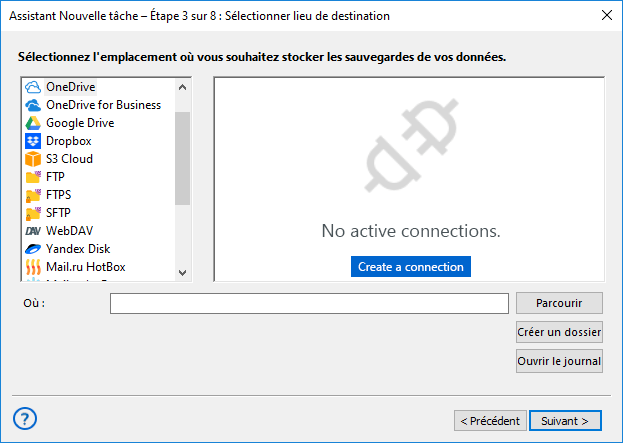Screen dimensions: 623x443
Task: Select the OneDrive cloud icon
Action: click(33, 87)
